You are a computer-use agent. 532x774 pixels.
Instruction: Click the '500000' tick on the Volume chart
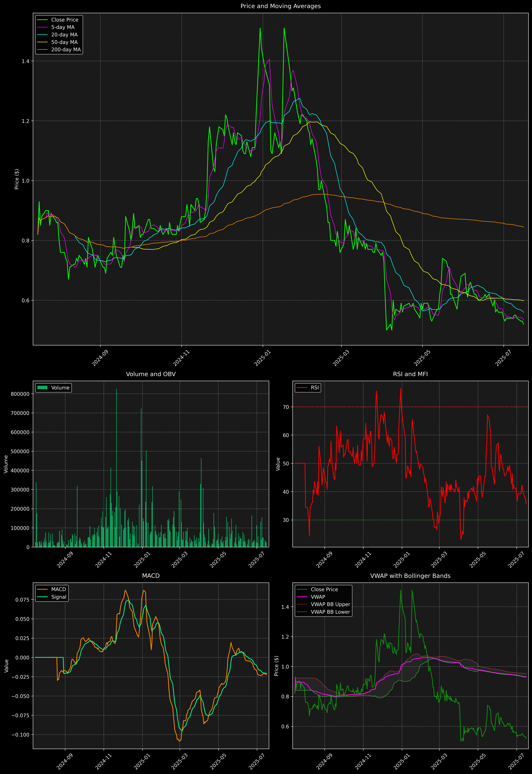[20, 452]
